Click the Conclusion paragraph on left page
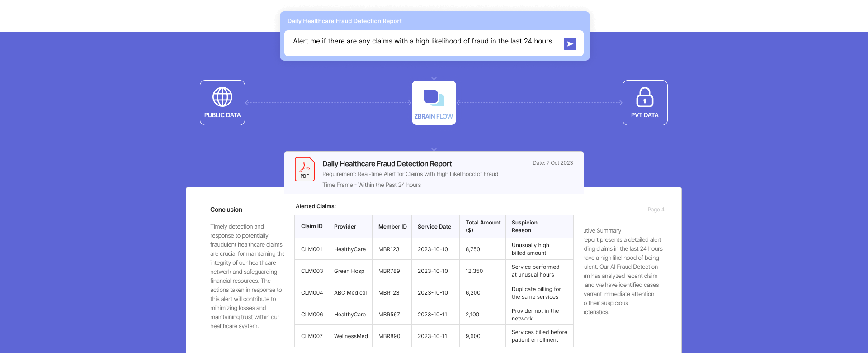The width and height of the screenshot is (868, 353). pyautogui.click(x=247, y=276)
